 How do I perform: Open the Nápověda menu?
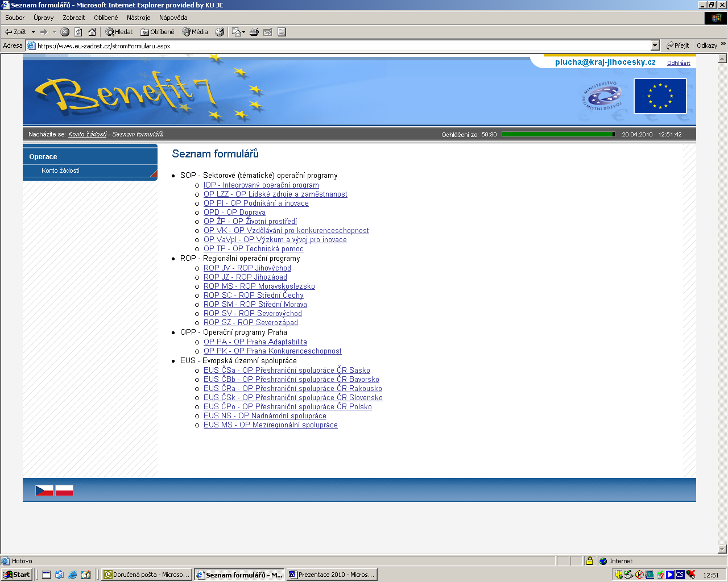click(173, 18)
